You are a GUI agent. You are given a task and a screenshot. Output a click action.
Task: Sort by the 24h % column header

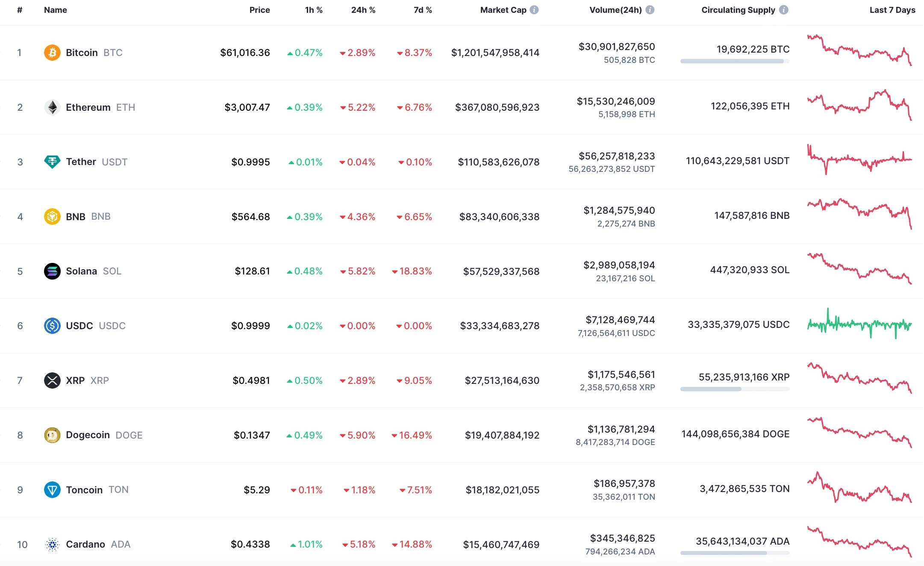[x=363, y=10]
